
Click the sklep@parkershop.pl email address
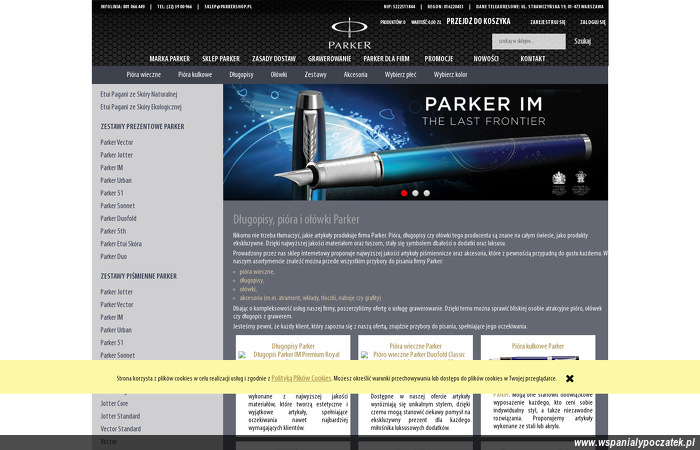click(228, 7)
